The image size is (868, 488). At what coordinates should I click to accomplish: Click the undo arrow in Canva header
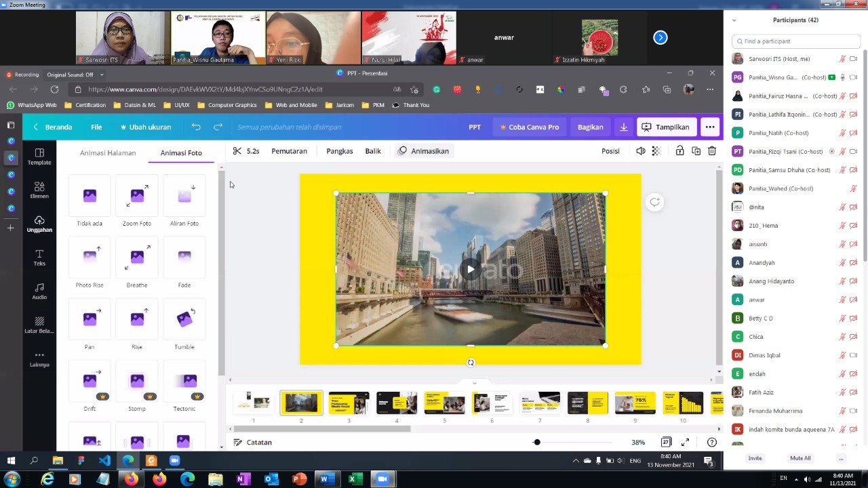[x=196, y=127]
